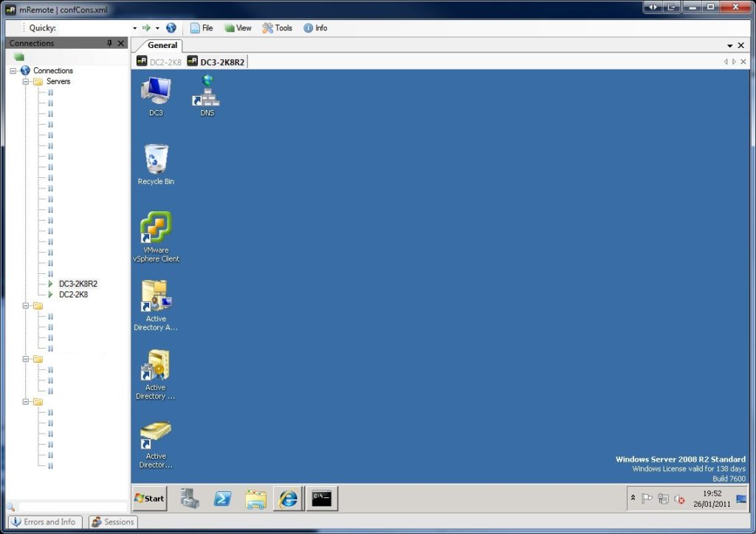756x534 pixels.
Task: Open the Recycle Bin
Action: click(x=156, y=165)
